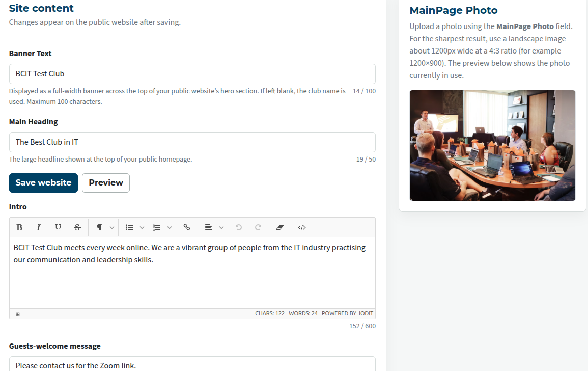This screenshot has height=371, width=588.
Task: Insert a numbered list
Action: tap(157, 227)
